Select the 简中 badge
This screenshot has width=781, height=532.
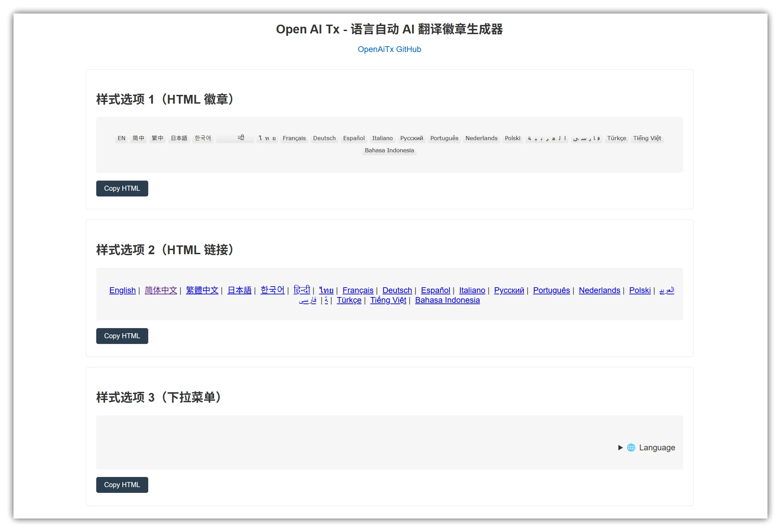pyautogui.click(x=138, y=138)
